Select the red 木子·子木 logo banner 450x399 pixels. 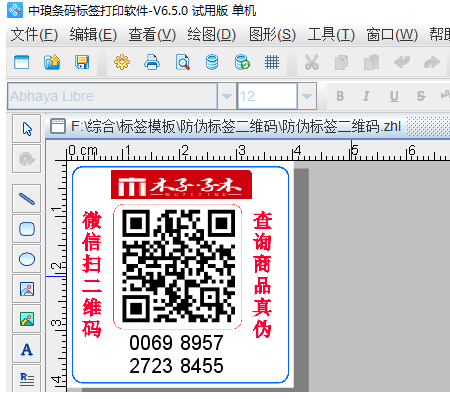pyautogui.click(x=181, y=185)
